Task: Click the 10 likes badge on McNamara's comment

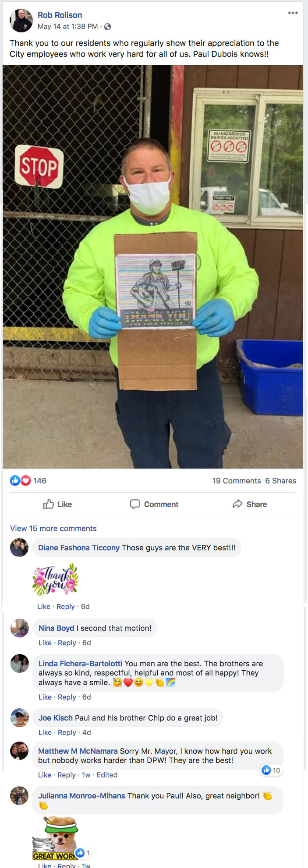Action: (x=271, y=770)
